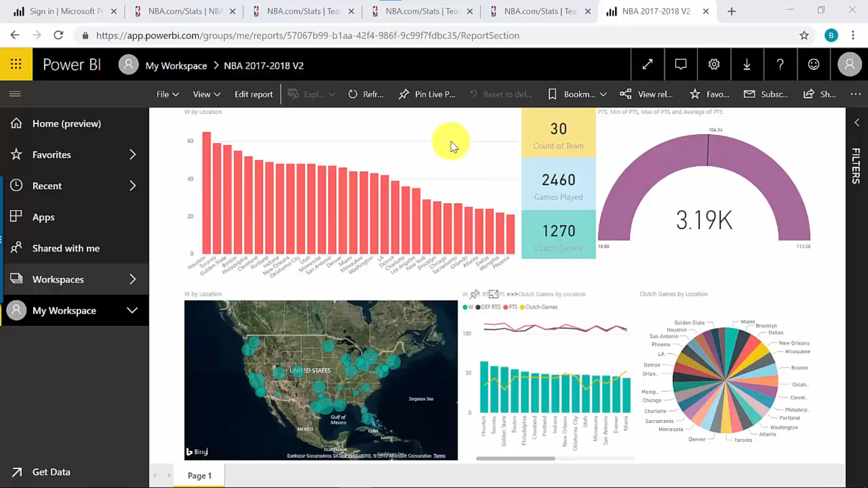Click the combo chart horizontal scrollbar
The width and height of the screenshot is (868, 488).
click(x=515, y=458)
